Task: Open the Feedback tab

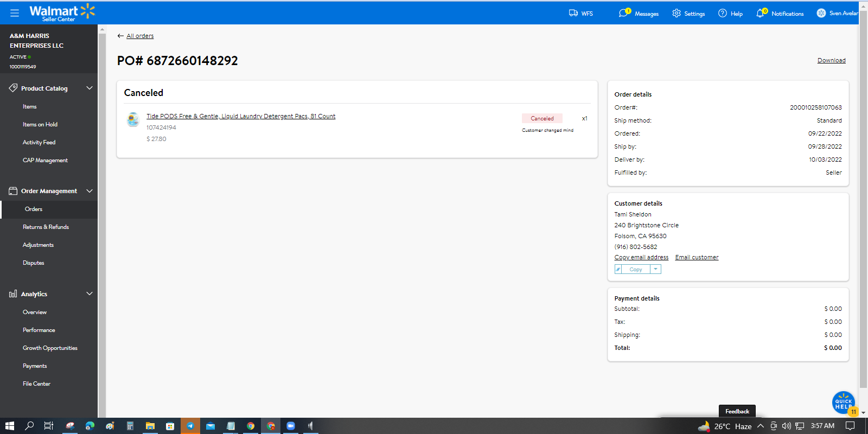Action: pos(737,411)
